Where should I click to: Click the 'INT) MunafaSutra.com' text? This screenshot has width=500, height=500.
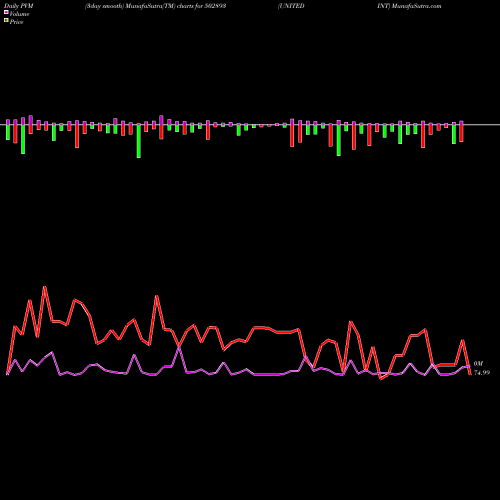point(409,6)
